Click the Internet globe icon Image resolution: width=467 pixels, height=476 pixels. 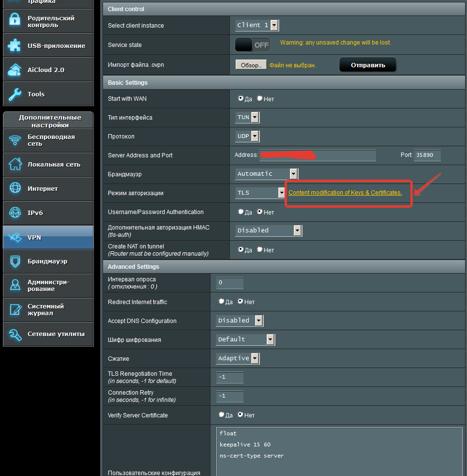click(x=15, y=189)
